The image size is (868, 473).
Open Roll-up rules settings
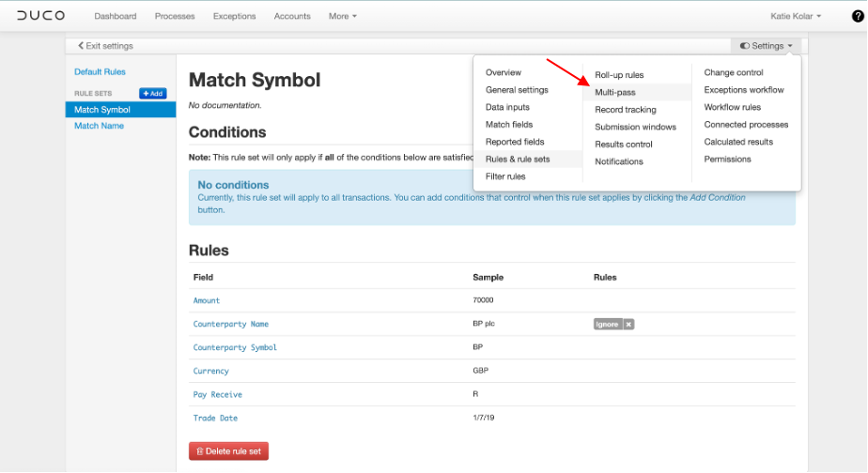619,75
